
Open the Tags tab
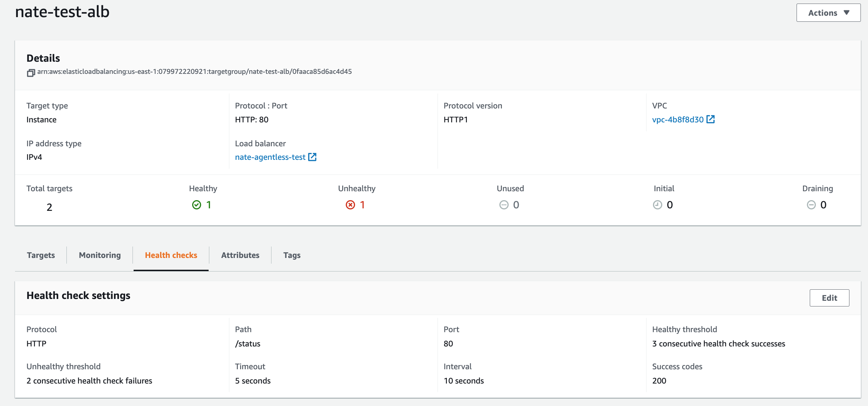292,255
